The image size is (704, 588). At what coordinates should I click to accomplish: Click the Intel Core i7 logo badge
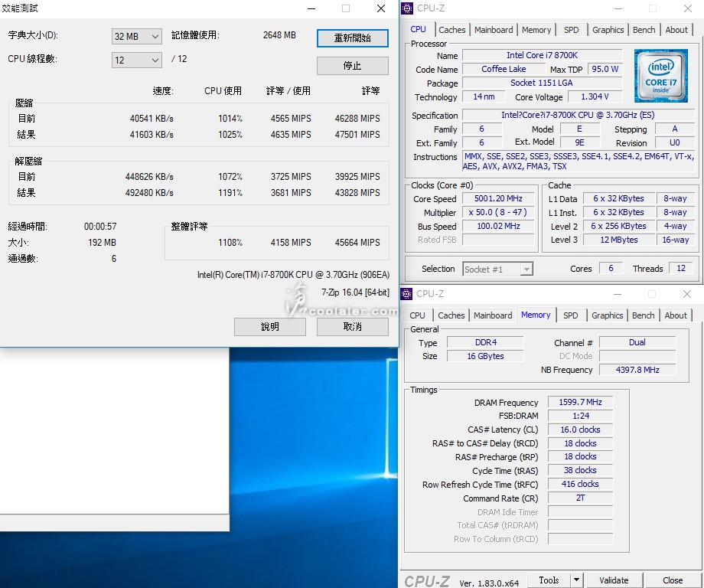click(660, 76)
